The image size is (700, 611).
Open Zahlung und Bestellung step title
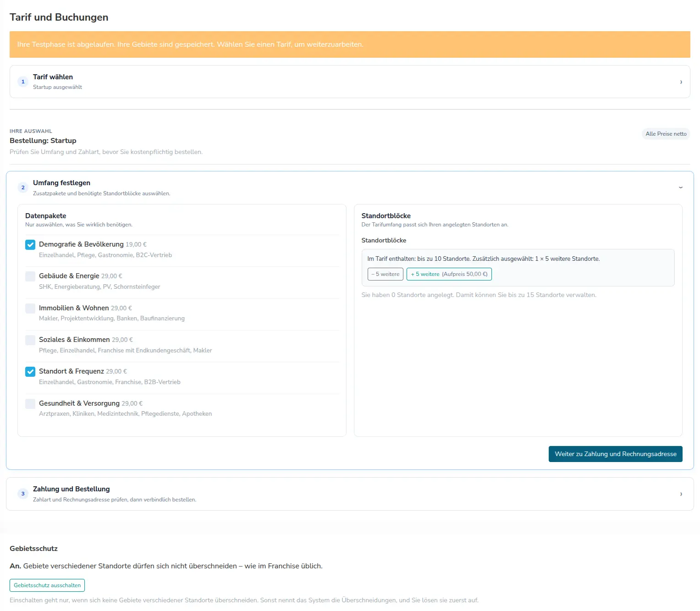71,489
